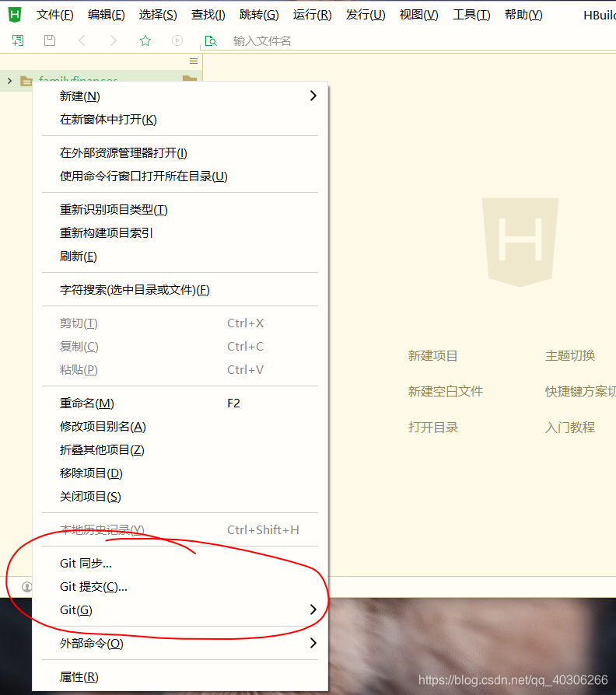
Task: Select 重命名(M) menu entry
Action: (180, 403)
